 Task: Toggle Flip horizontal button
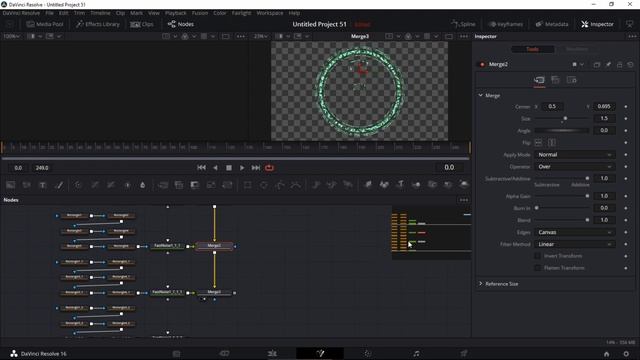[538, 142]
